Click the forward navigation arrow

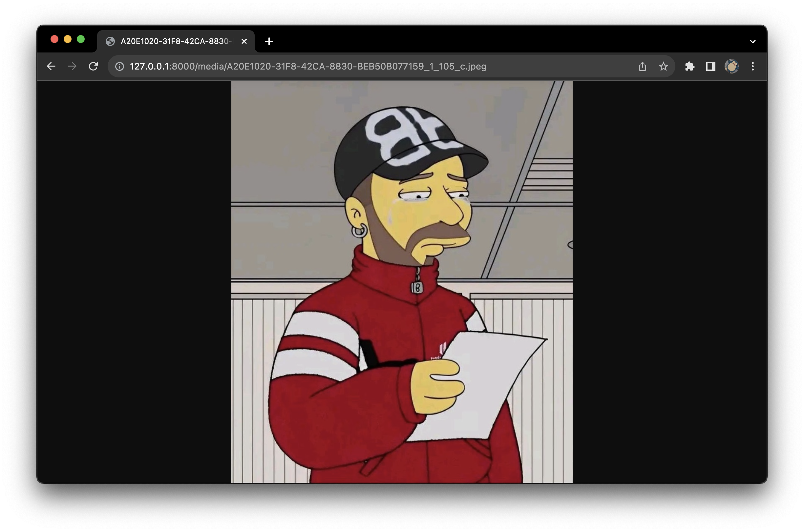[x=72, y=66]
